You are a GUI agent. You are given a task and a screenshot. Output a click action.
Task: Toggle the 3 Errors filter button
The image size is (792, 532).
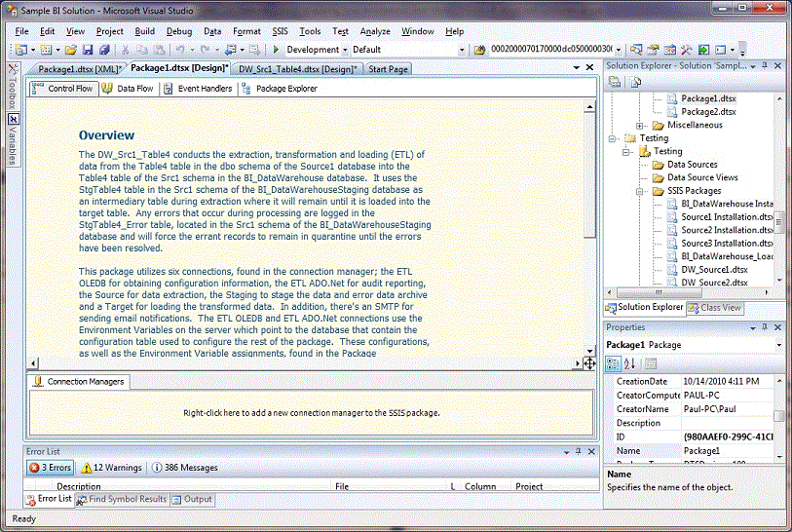50,468
